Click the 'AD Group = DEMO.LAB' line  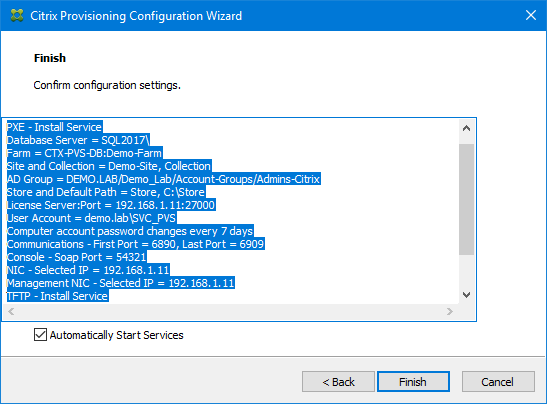pos(164,179)
